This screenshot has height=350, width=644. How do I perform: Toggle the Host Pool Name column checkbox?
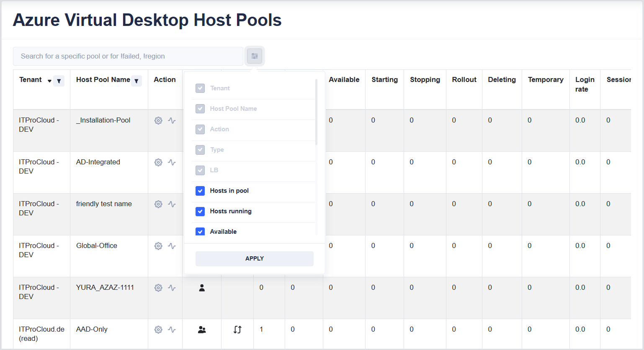click(200, 109)
